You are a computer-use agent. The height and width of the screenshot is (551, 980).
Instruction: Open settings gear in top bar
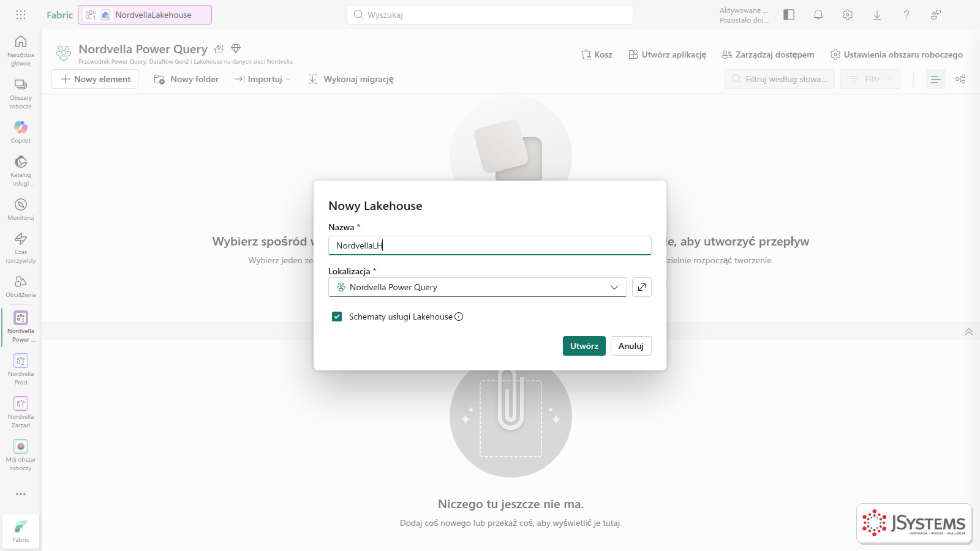tap(848, 15)
